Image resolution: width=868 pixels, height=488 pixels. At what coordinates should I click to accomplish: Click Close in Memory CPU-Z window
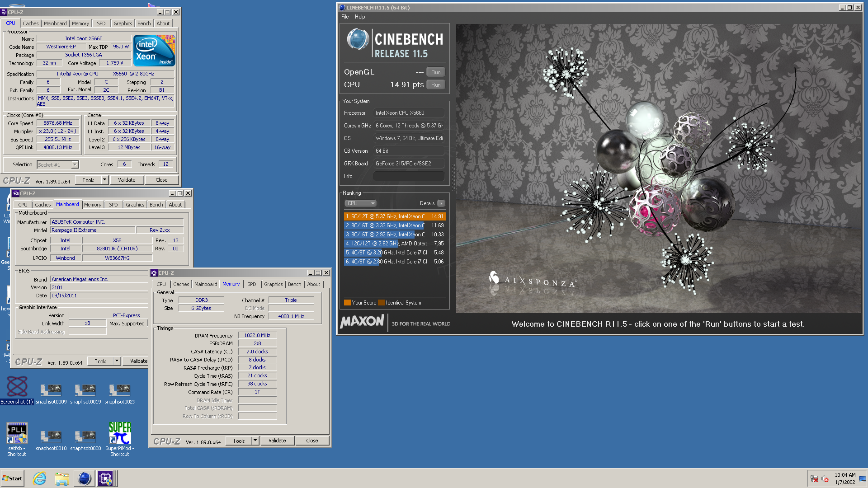click(312, 441)
